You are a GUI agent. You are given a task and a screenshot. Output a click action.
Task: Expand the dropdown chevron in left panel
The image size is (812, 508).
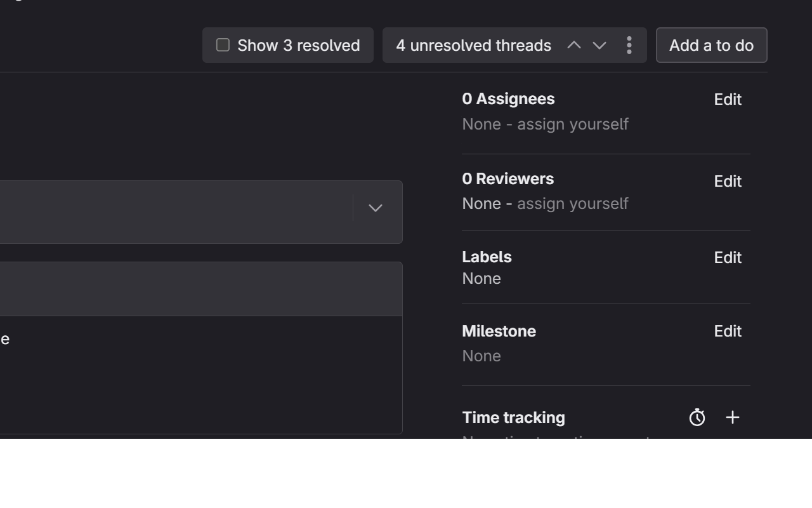click(x=376, y=208)
